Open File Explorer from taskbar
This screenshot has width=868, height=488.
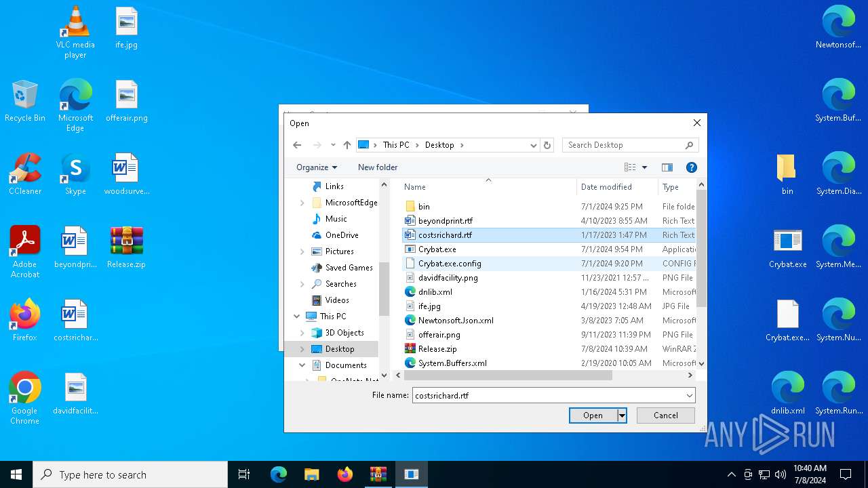tap(311, 474)
